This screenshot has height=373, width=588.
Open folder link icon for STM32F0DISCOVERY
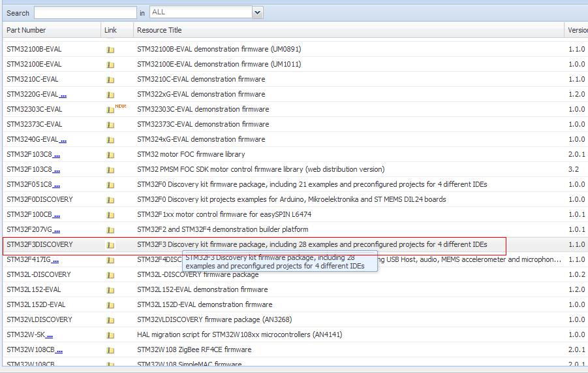pyautogui.click(x=110, y=200)
